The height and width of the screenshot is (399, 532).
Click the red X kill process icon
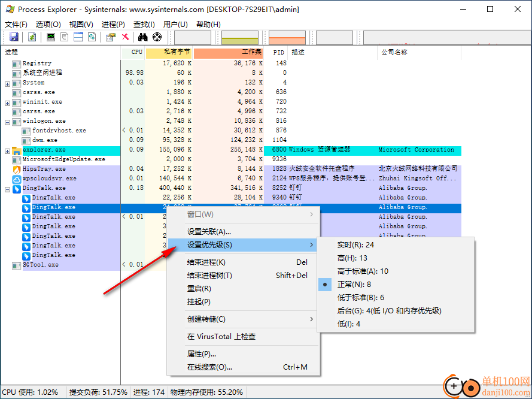126,37
